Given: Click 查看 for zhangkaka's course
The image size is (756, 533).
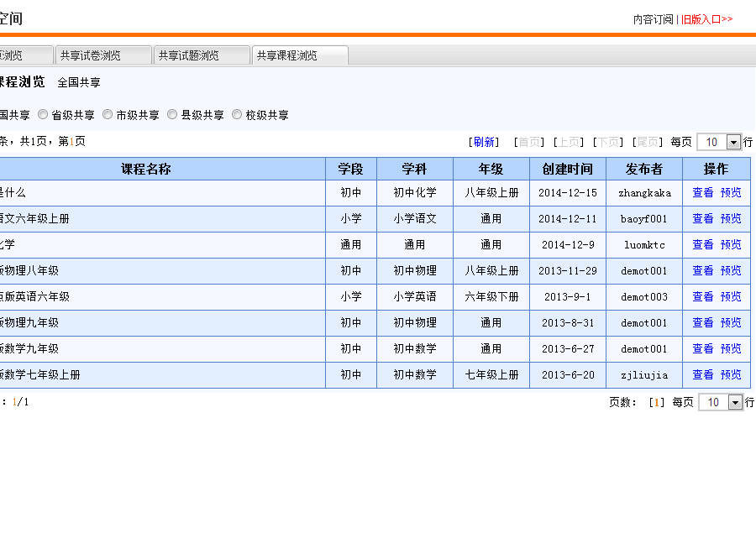Looking at the screenshot, I should 702,193.
